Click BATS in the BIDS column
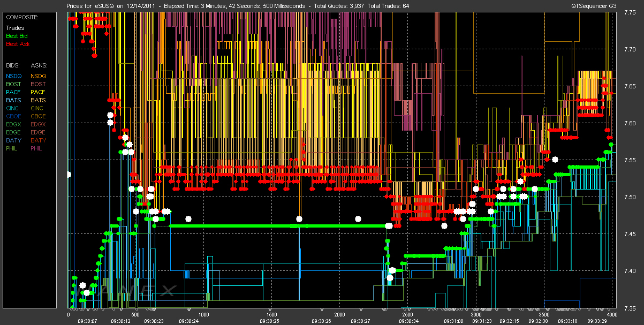The width and height of the screenshot is (644, 325). (x=13, y=100)
